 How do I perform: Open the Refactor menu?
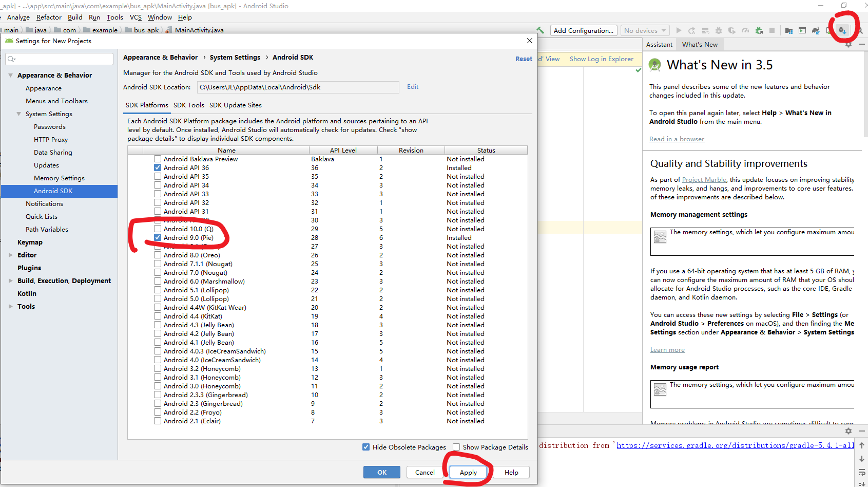49,17
